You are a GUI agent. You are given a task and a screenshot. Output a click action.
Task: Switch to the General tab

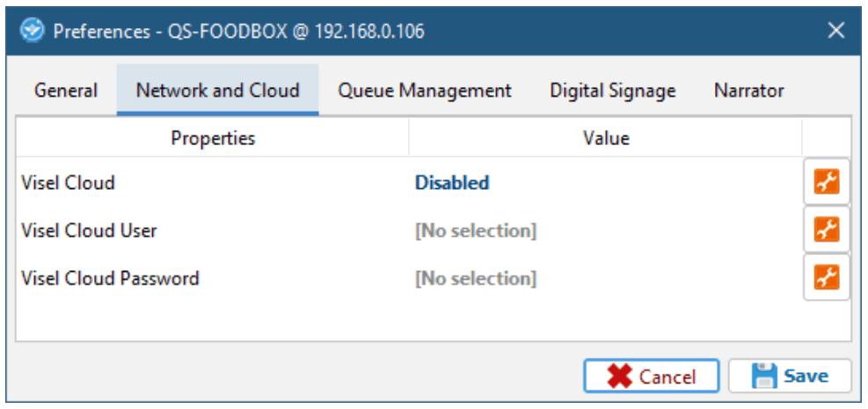[x=66, y=91]
